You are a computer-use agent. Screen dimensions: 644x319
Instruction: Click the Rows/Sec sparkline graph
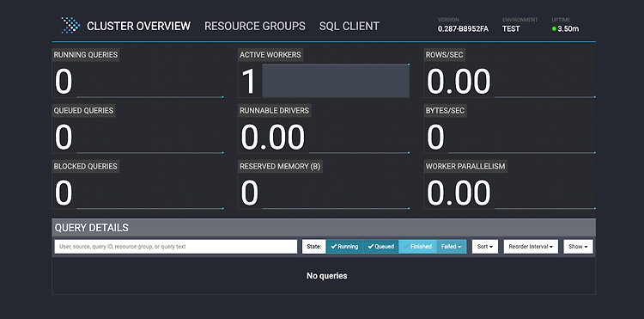point(544,81)
